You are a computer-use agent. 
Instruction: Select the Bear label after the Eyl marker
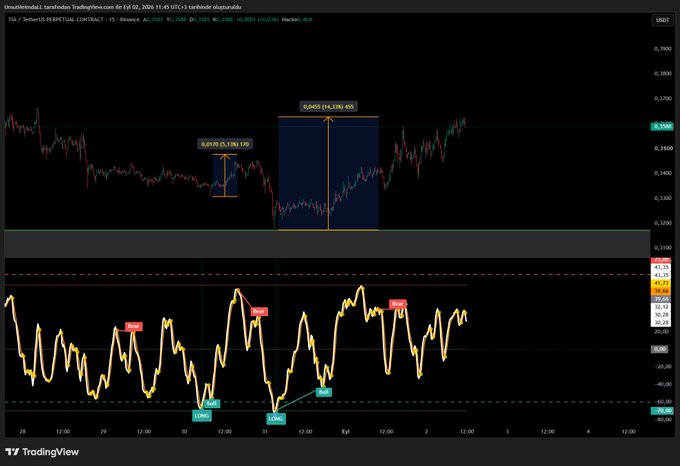(x=398, y=304)
